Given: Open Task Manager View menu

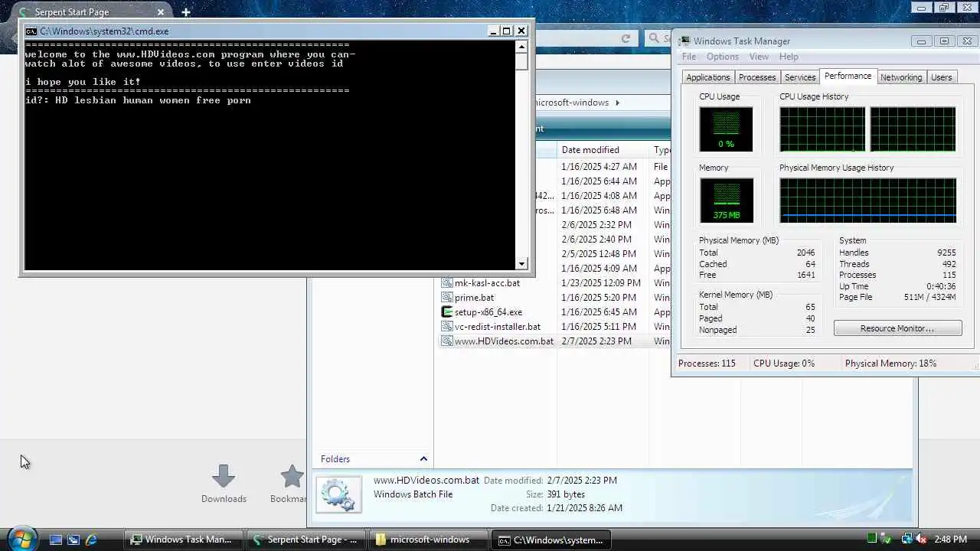Looking at the screenshot, I should 759,57.
